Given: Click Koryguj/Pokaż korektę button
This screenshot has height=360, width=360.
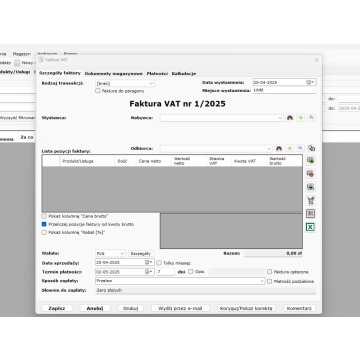Looking at the screenshot, I should pyautogui.click(x=246, y=308).
